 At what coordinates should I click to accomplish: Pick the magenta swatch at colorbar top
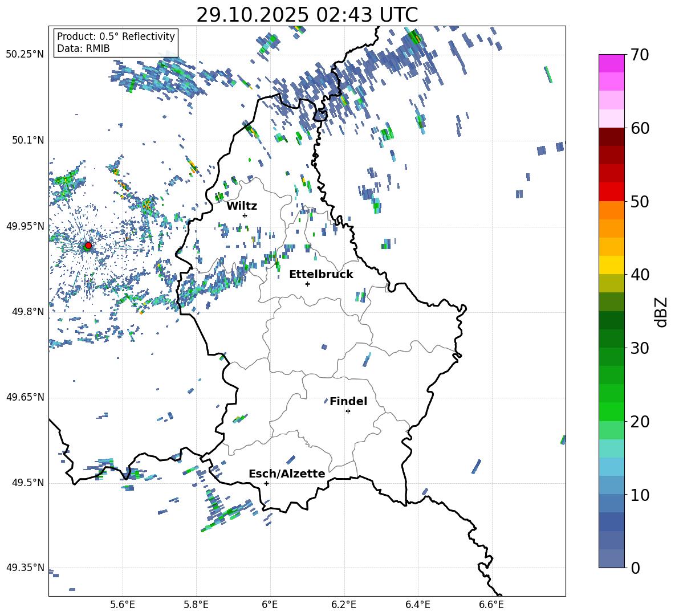(x=612, y=63)
